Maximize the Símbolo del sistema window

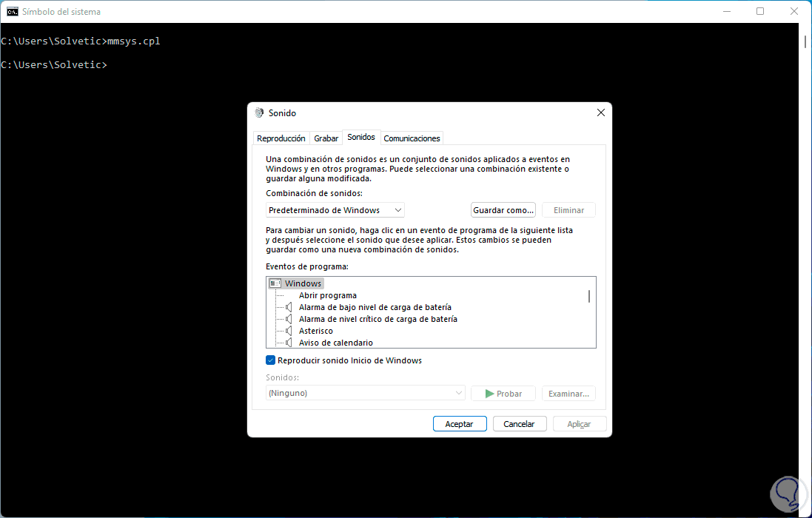tap(759, 11)
